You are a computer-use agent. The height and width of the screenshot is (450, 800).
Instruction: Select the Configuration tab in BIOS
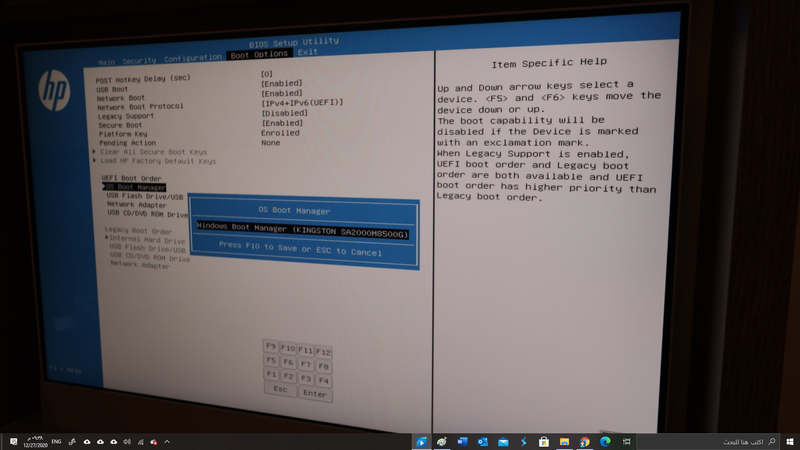[x=193, y=58]
